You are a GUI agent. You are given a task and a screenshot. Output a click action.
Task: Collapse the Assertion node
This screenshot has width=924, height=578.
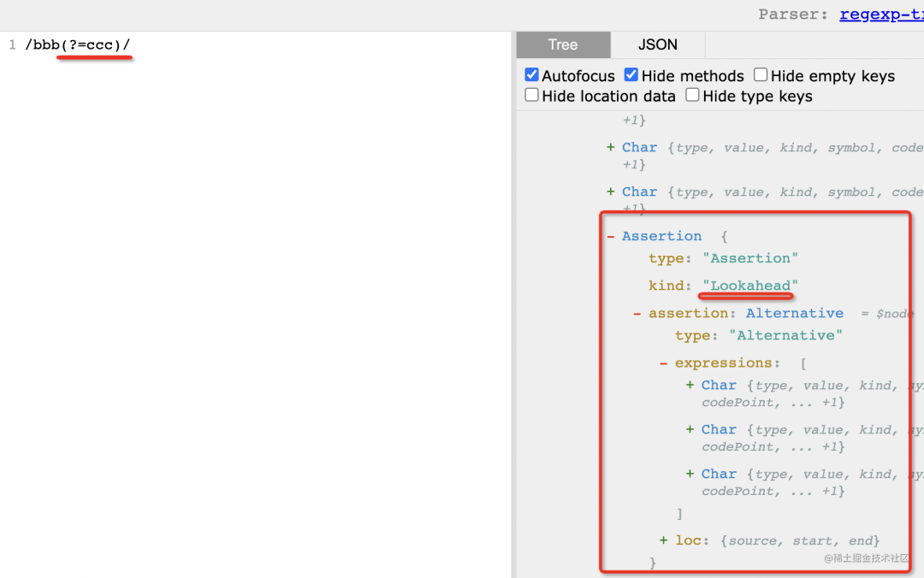pos(611,237)
